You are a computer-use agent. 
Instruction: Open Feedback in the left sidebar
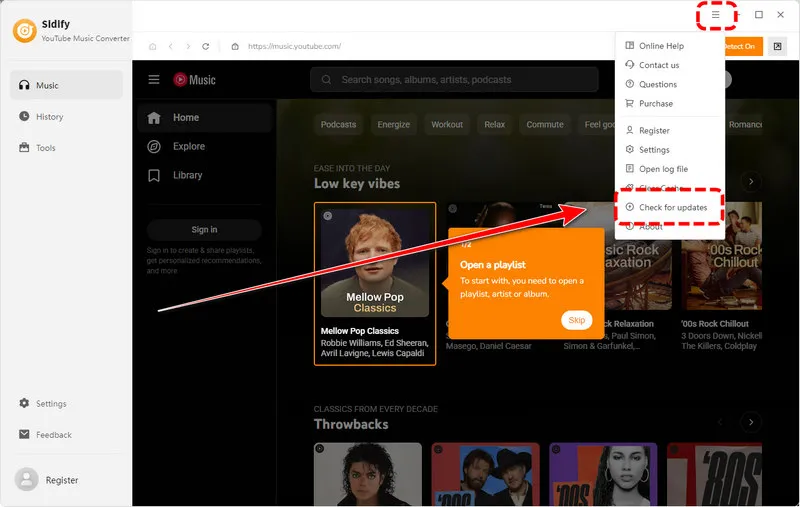pos(45,435)
